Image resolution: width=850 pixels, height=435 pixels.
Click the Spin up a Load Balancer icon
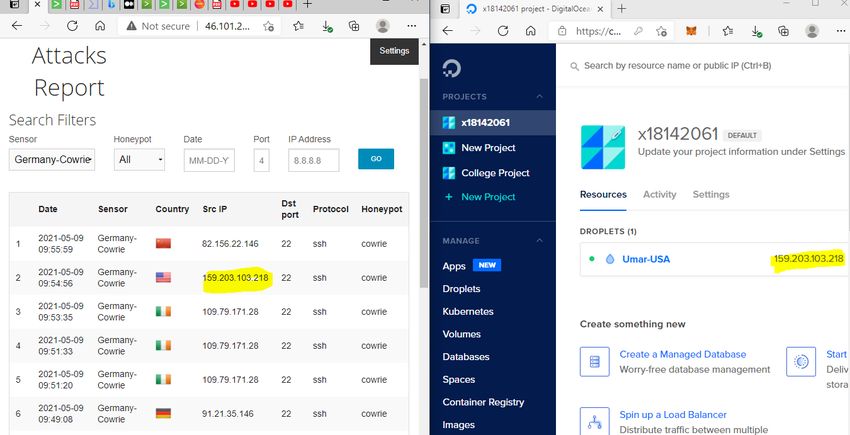coord(595,422)
